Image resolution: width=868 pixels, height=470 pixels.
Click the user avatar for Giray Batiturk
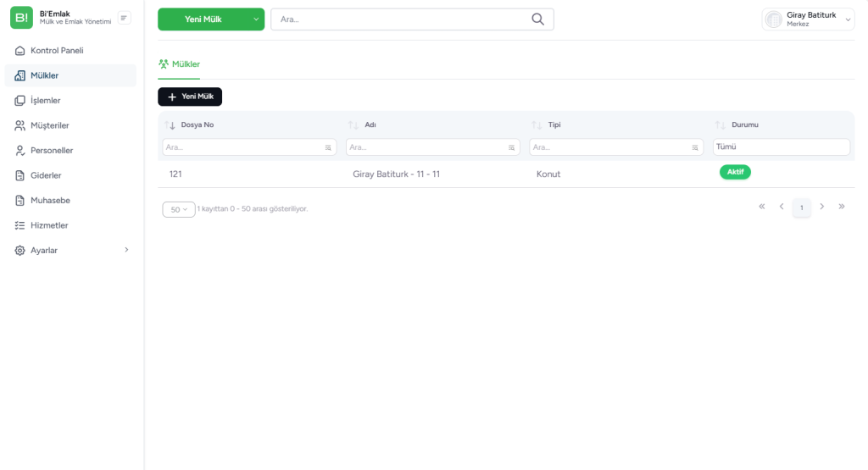pos(773,19)
